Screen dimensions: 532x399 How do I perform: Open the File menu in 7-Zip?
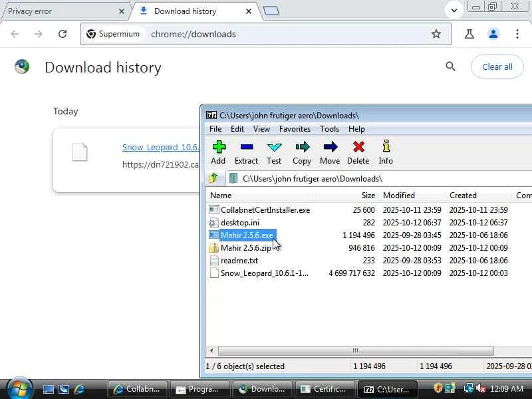point(215,129)
